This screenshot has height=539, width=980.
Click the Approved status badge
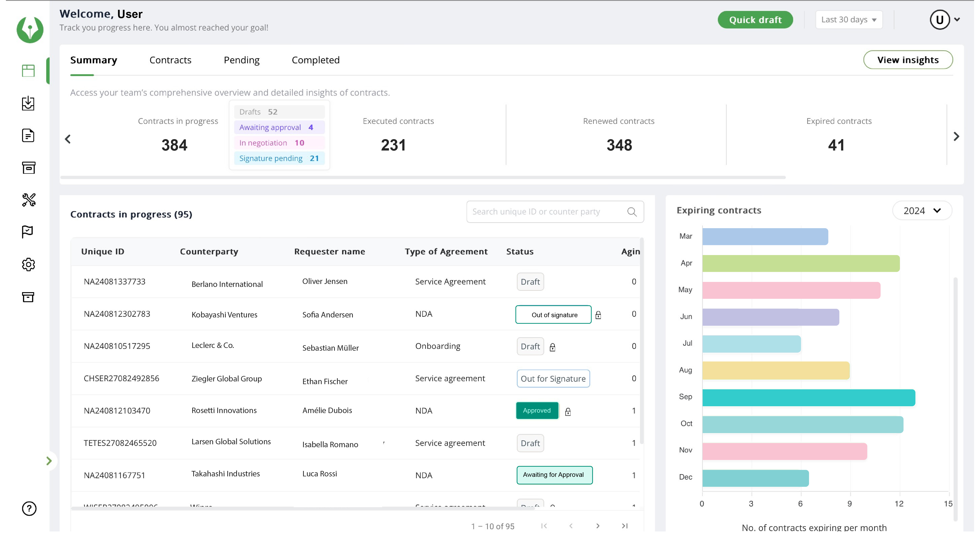pyautogui.click(x=537, y=410)
